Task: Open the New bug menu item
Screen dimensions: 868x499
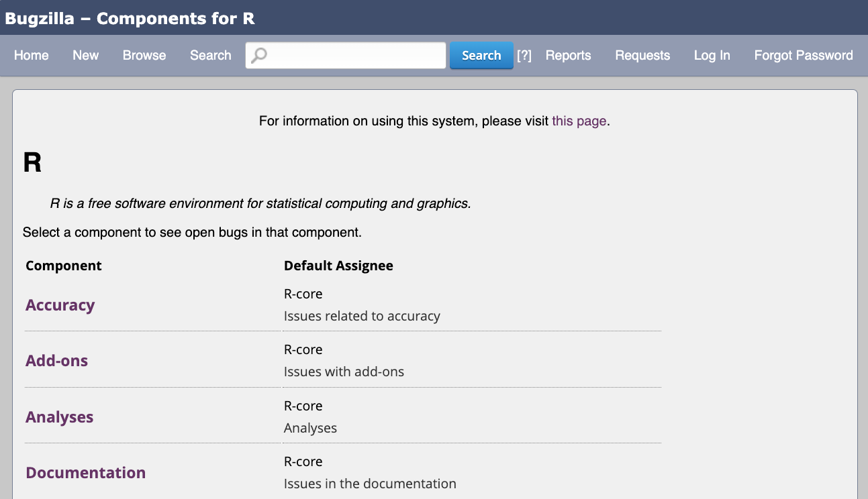Action: coord(86,56)
